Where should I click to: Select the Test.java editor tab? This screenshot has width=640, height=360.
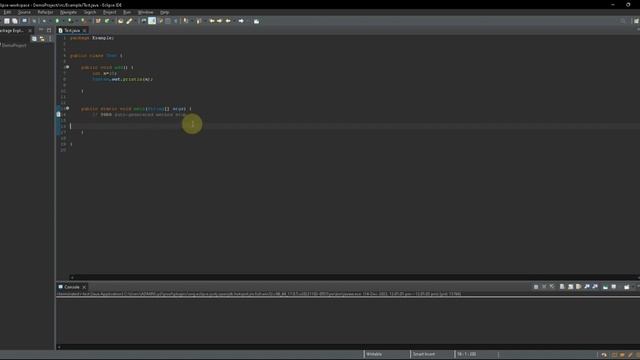71,31
